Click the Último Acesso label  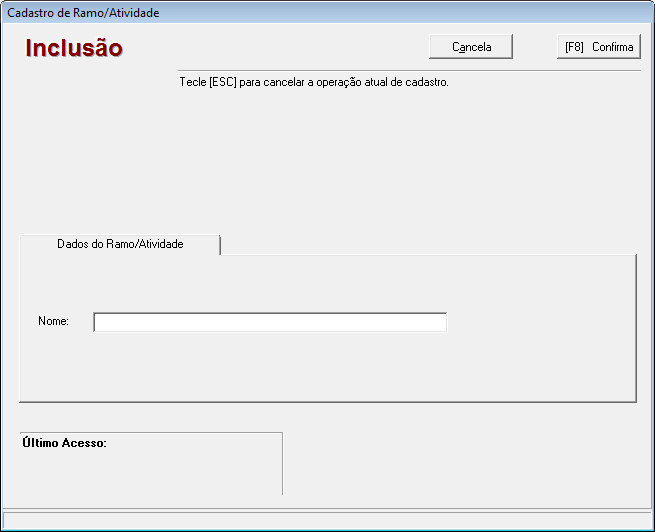[64, 443]
